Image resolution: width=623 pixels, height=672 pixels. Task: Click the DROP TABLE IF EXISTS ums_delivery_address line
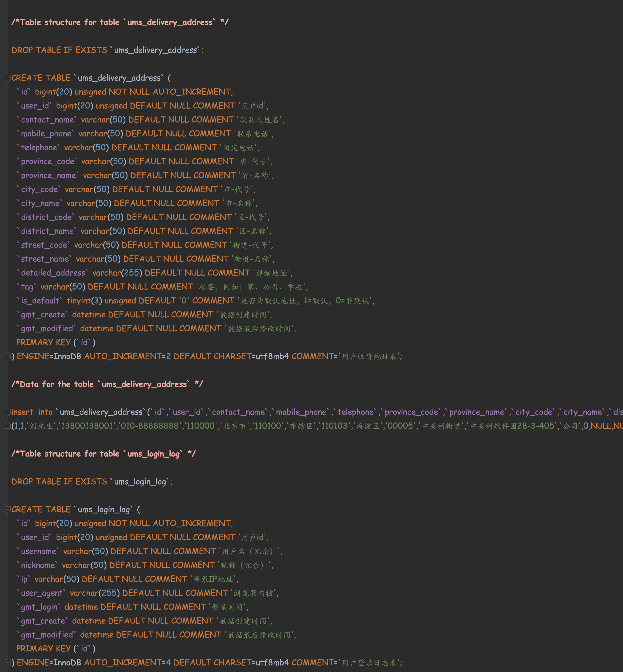click(107, 50)
